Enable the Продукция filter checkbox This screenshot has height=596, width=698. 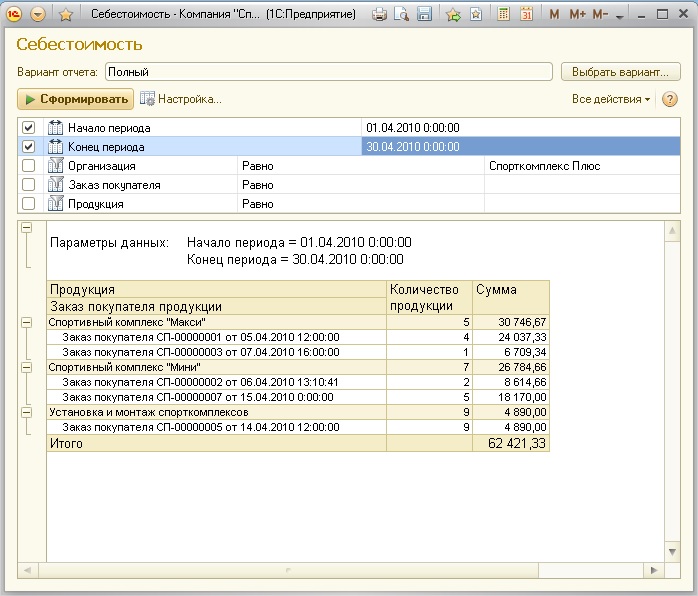[x=29, y=204]
